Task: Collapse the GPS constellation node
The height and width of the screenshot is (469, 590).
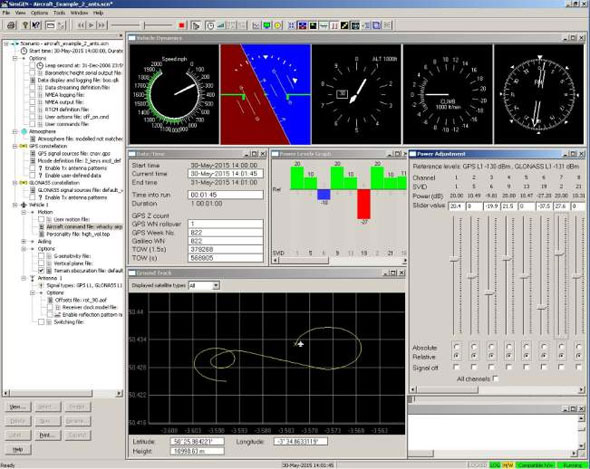Action: coord(15,146)
